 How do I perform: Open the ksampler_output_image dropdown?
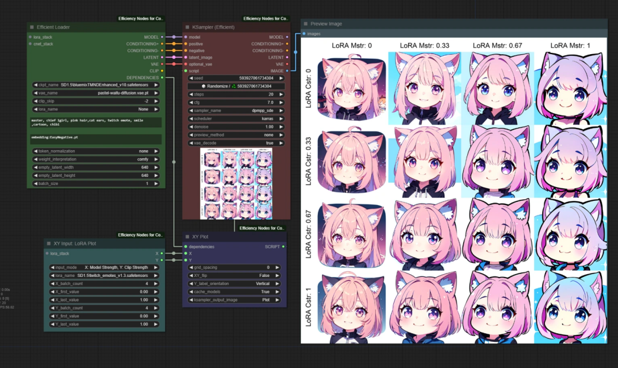234,300
